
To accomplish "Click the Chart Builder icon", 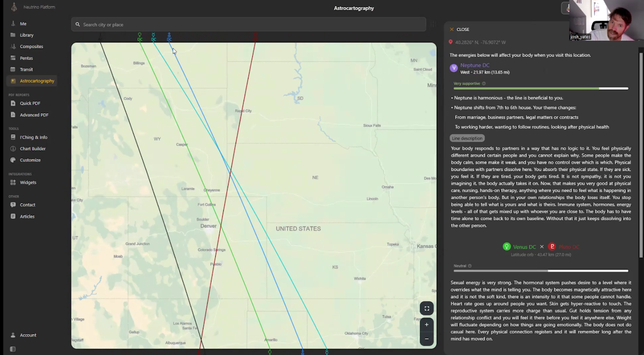I will (x=13, y=149).
